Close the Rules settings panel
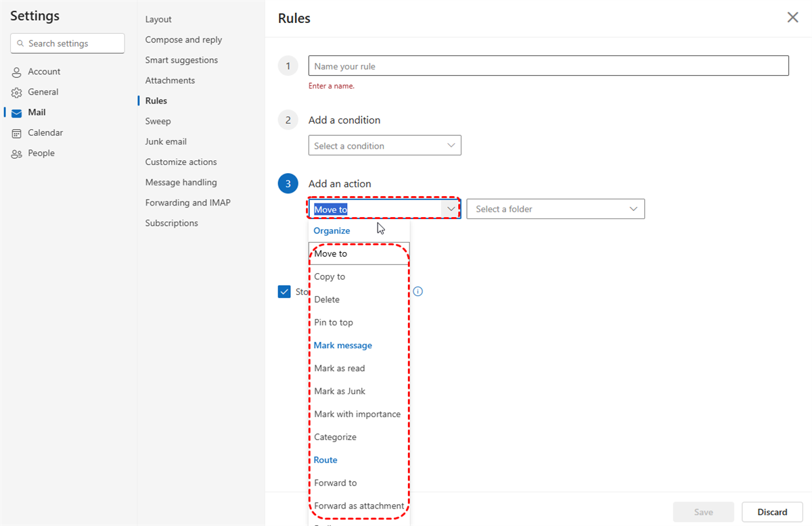The height and width of the screenshot is (526, 812). coord(792,18)
